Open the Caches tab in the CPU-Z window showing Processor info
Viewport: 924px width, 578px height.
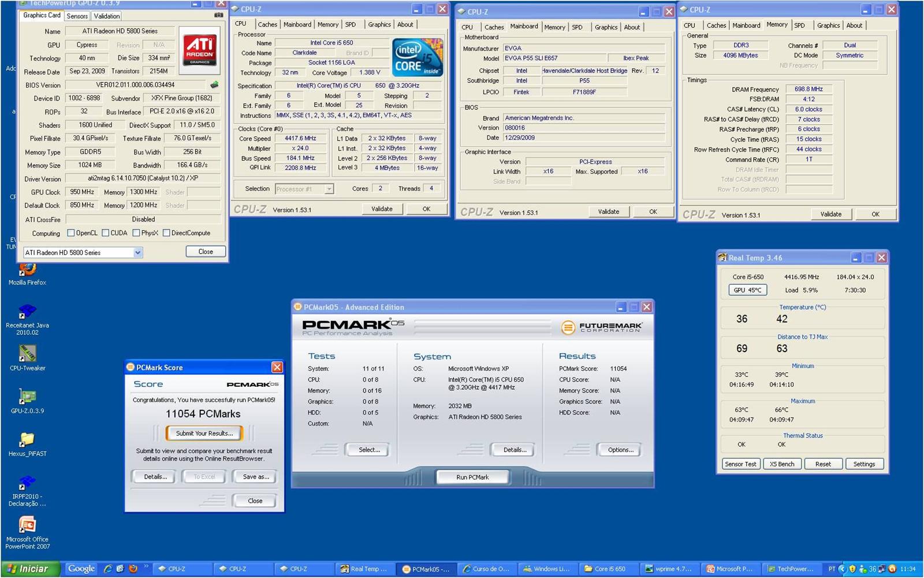pos(267,24)
